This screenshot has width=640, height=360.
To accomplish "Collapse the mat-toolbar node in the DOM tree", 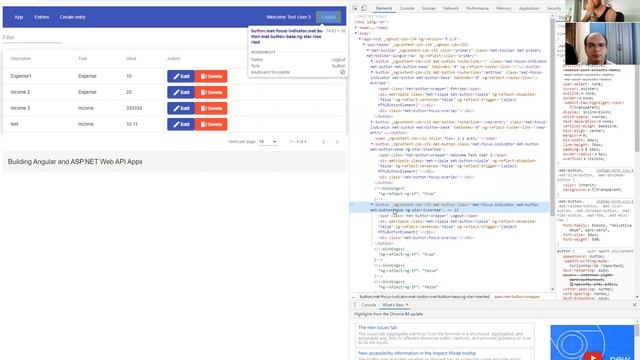I will point(368,50).
